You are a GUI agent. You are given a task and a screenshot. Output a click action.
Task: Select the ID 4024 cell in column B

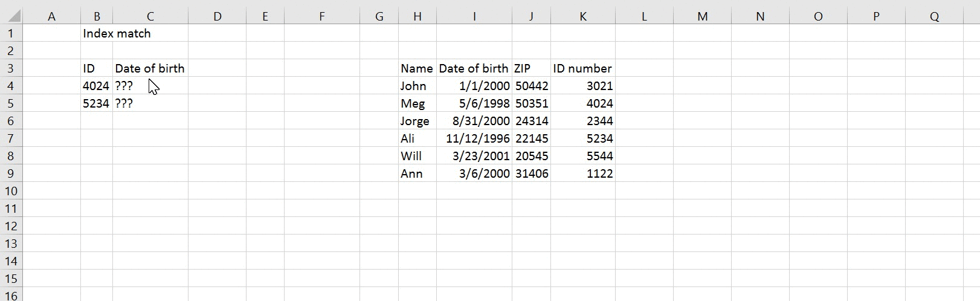tap(96, 86)
